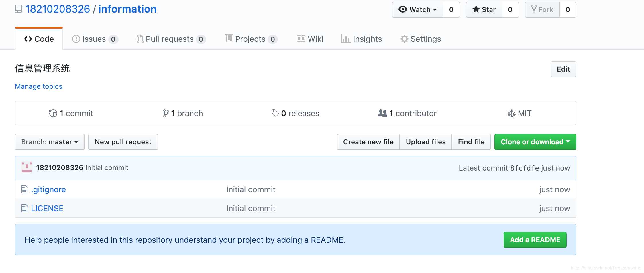Viewport: 644px width, 273px height.
Task: View the 1 contributor link
Action: (407, 113)
